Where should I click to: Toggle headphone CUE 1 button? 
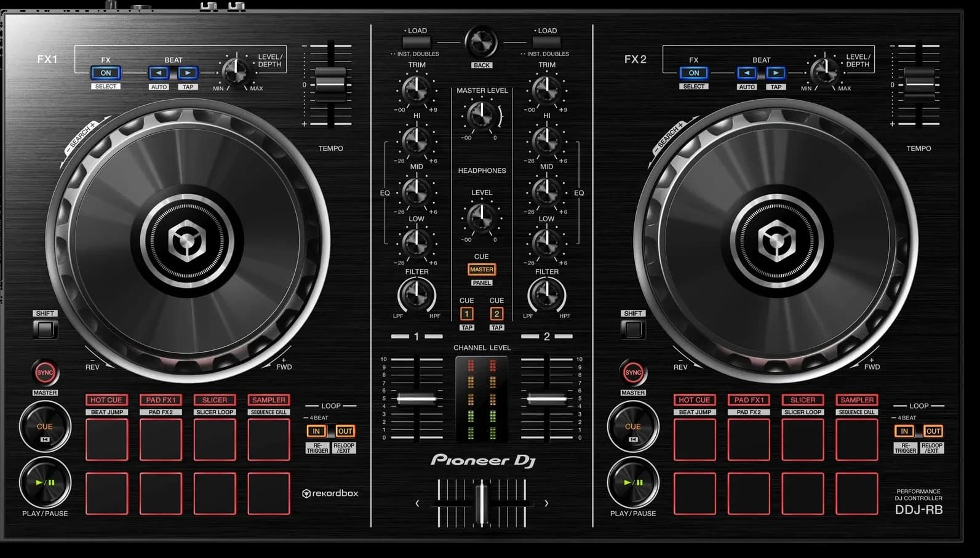[466, 314]
